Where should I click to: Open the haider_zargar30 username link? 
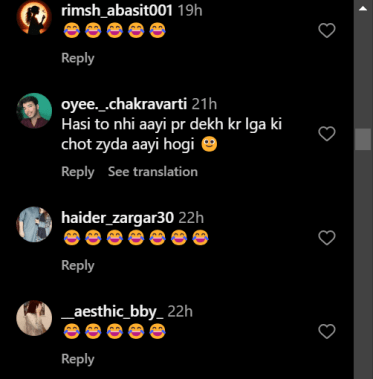point(117,218)
